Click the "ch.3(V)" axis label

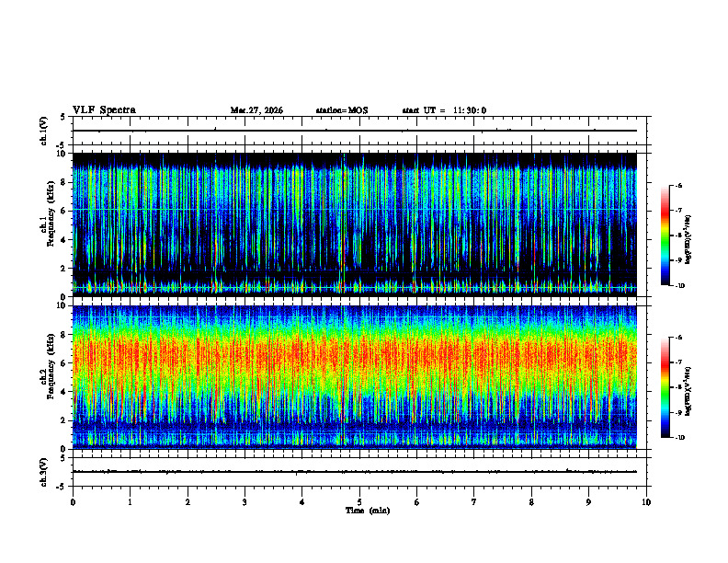[x=44, y=472]
